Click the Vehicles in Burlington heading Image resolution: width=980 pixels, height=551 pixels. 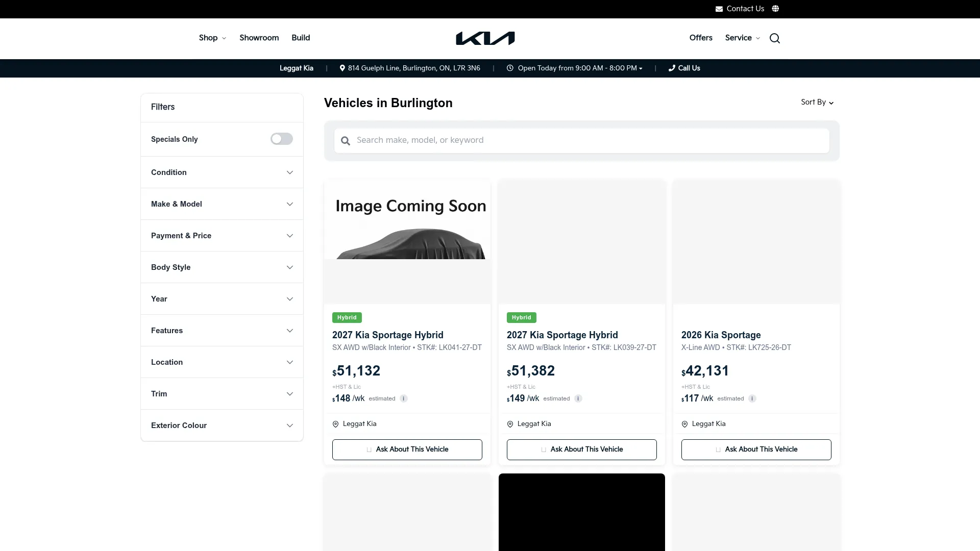[x=388, y=103]
